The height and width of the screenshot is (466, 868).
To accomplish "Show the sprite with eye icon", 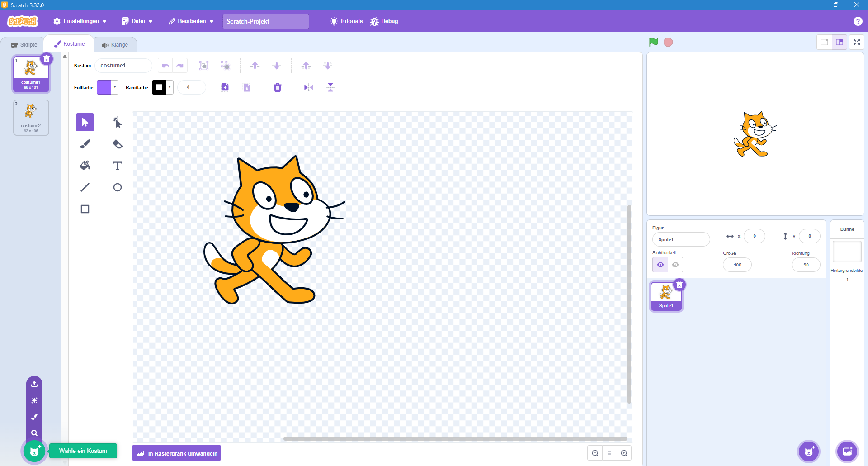I will [660, 265].
